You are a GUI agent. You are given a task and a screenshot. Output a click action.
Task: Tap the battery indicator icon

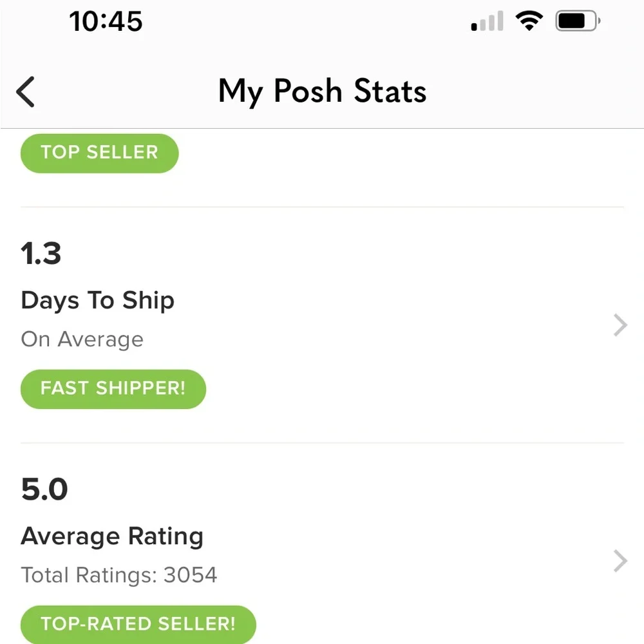578,21
